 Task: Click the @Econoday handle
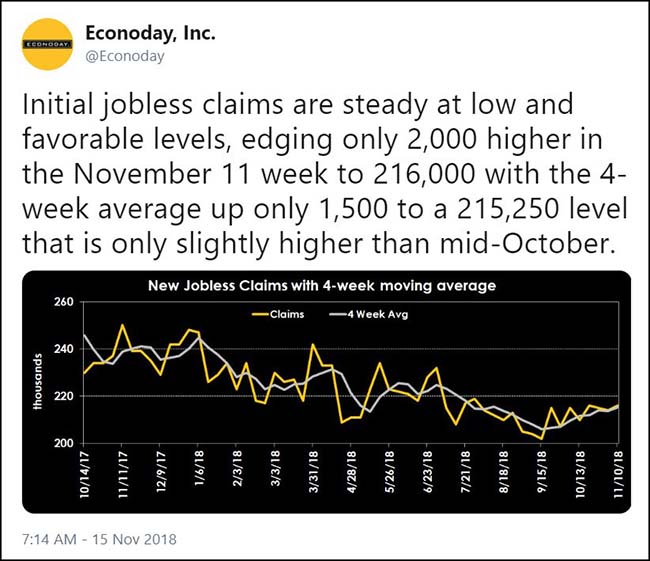tap(125, 57)
